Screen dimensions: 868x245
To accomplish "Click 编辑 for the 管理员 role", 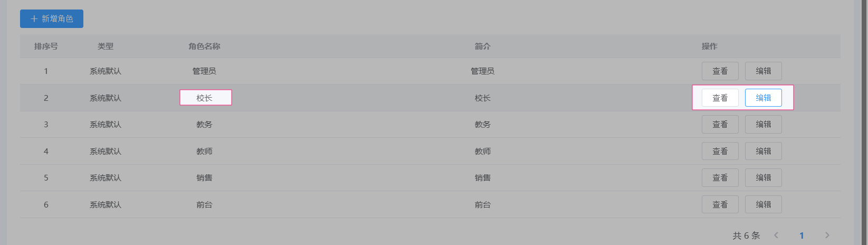I will pyautogui.click(x=763, y=71).
